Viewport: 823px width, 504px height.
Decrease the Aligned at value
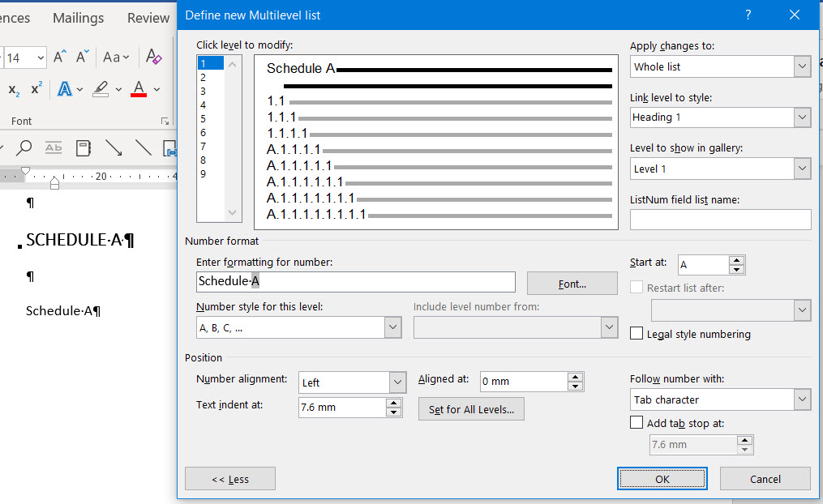575,387
